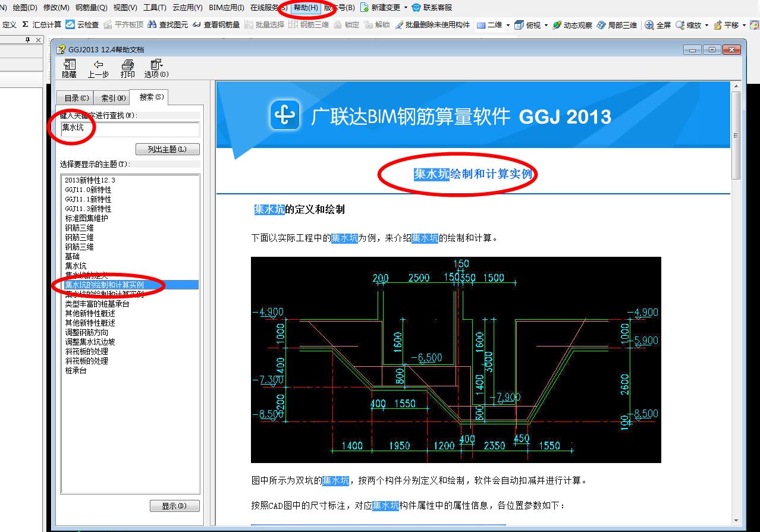Switch to 二维 2D view
The image size is (760, 532).
489,25
